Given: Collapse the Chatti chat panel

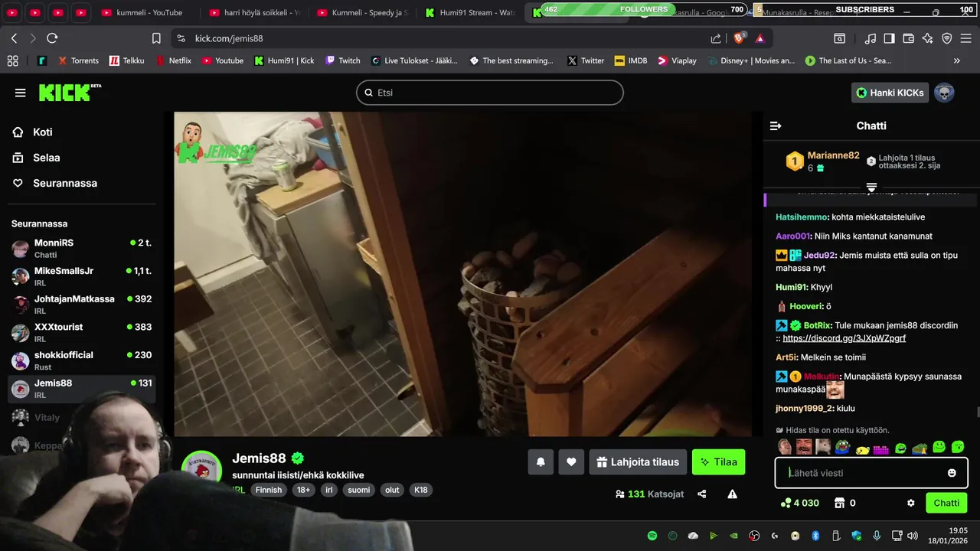Looking at the screenshot, I should (776, 126).
